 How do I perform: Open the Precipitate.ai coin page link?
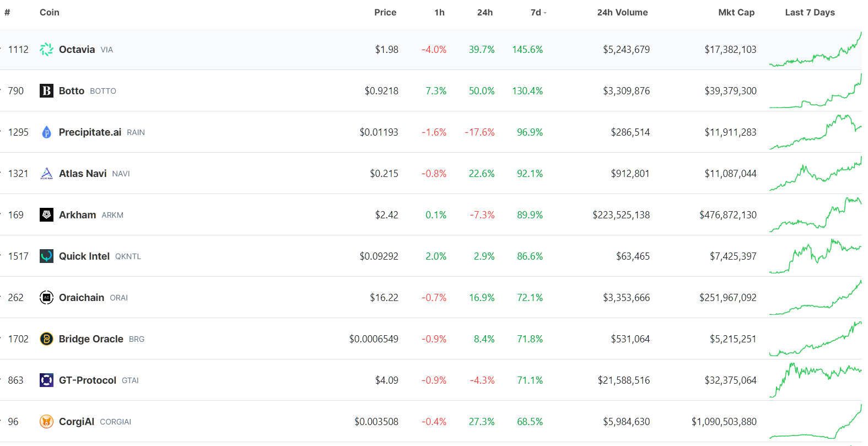[x=90, y=132]
